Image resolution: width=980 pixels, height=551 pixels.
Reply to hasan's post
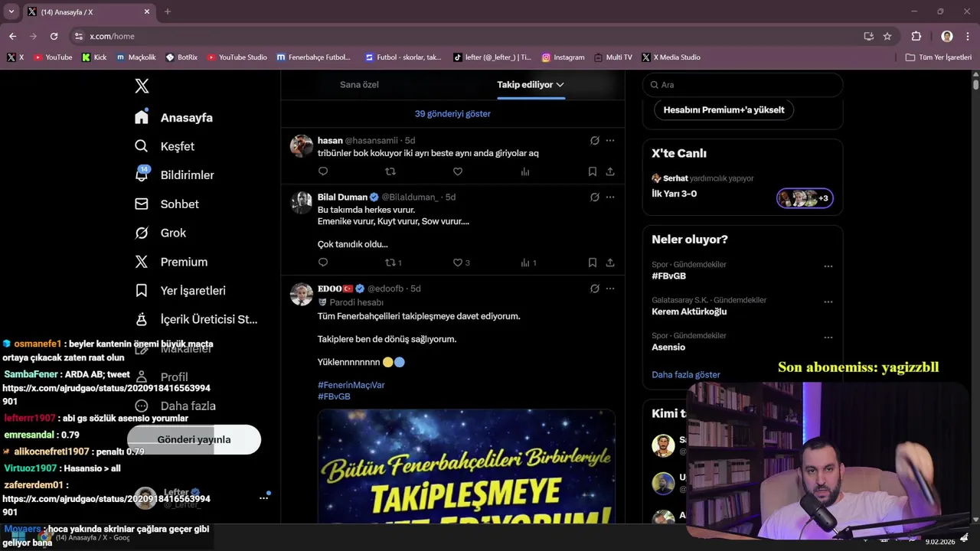[x=323, y=171]
